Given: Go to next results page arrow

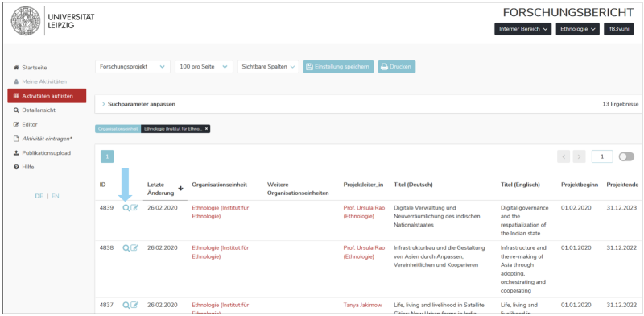Looking at the screenshot, I should (x=579, y=156).
